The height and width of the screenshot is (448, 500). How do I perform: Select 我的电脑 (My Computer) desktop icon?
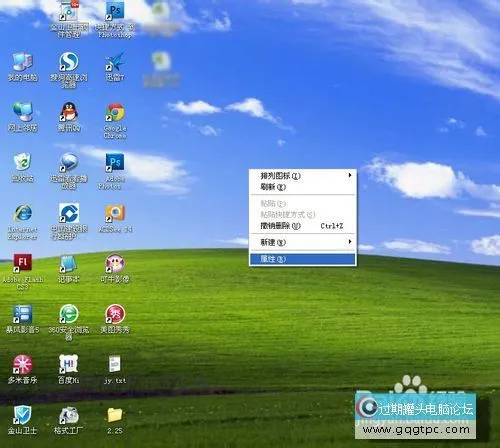click(22, 67)
